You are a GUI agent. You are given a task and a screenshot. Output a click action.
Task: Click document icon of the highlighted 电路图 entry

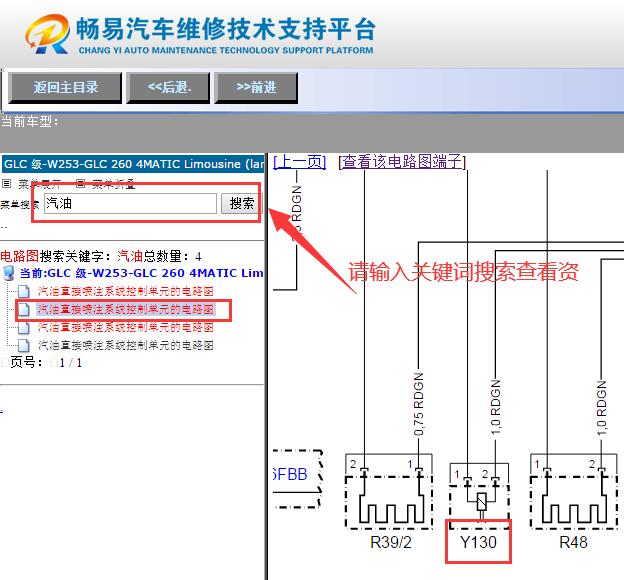coord(23,309)
